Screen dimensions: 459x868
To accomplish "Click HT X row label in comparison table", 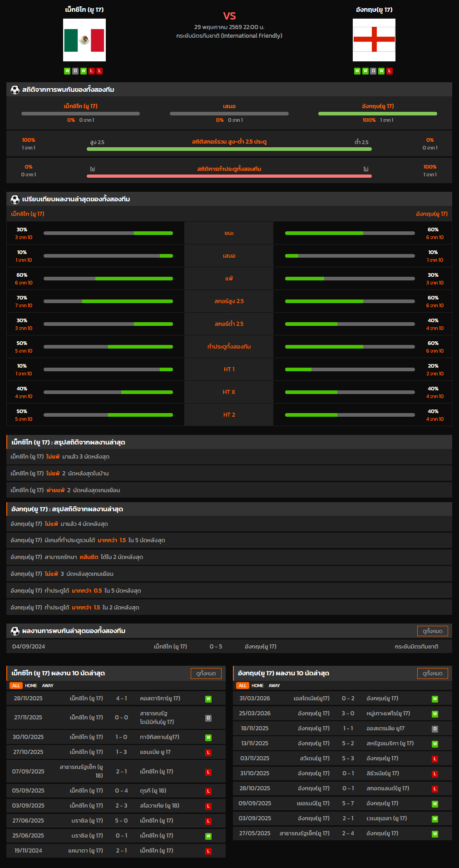I will (x=229, y=392).
